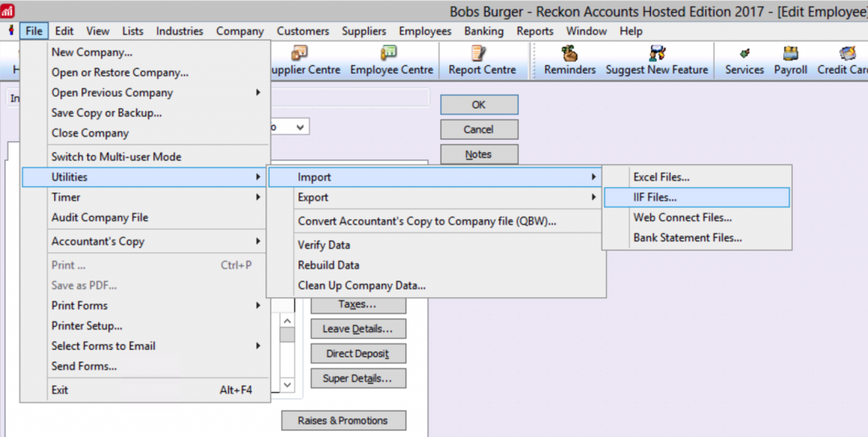Open the File menu
Viewport: 868px width, 437px height.
[34, 31]
